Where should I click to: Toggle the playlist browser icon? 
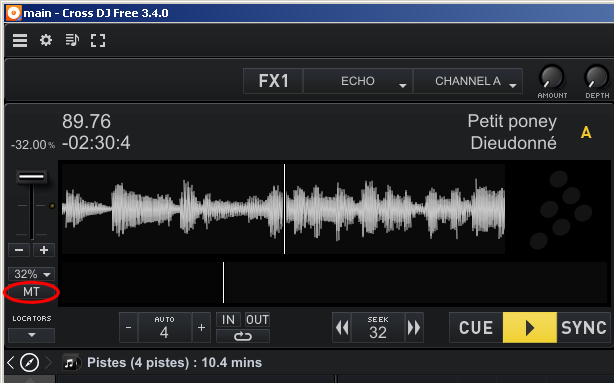72,40
